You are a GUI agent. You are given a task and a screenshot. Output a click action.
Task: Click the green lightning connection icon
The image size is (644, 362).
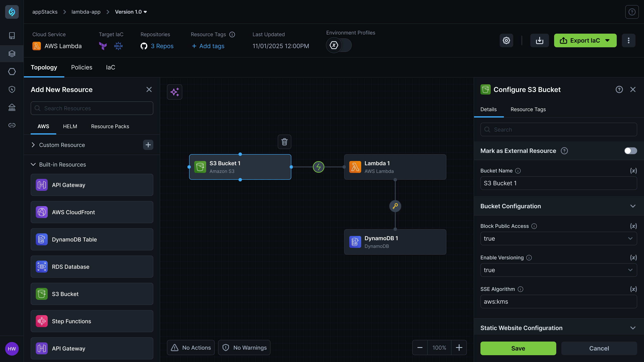point(318,167)
